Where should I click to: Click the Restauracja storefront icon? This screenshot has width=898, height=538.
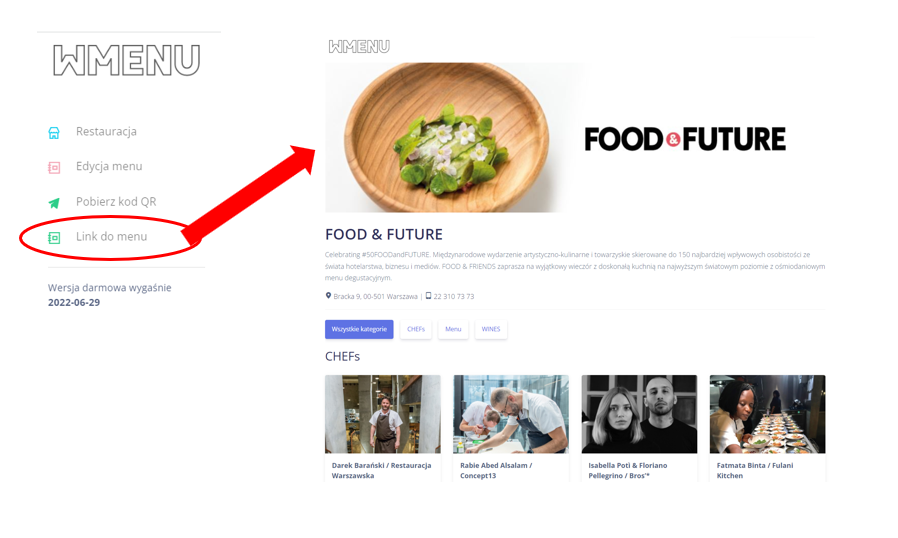54,133
